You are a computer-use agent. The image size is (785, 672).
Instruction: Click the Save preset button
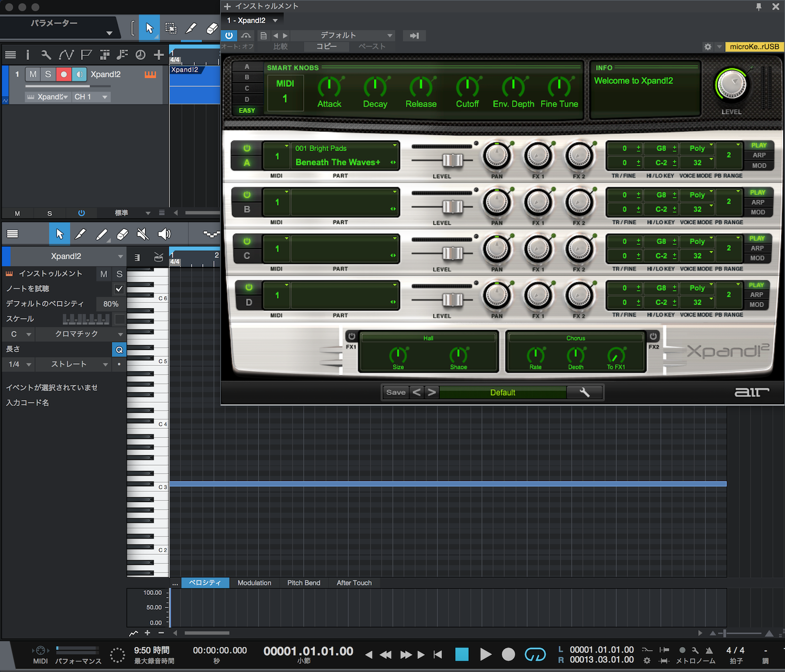click(x=396, y=392)
